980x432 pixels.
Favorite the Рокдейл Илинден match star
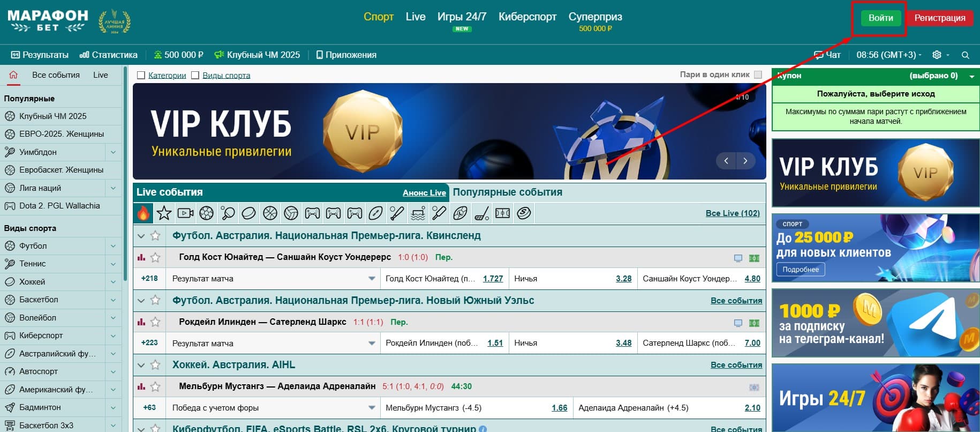coord(155,322)
